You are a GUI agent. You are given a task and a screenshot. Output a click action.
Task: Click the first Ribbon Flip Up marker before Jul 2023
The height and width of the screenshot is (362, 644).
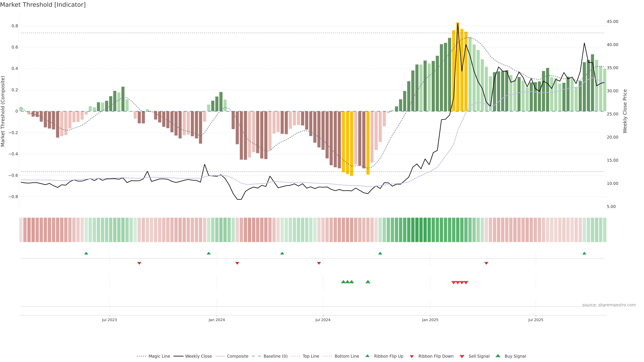click(x=86, y=253)
